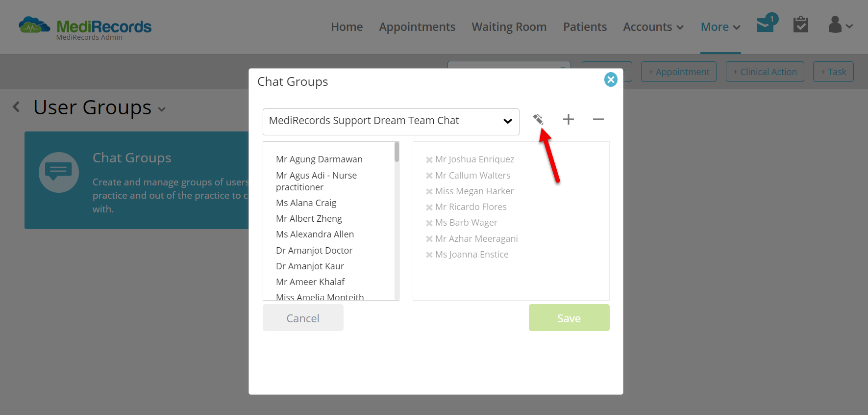Click the edit group name pencil icon
The width and height of the screenshot is (868, 415).
[538, 119]
